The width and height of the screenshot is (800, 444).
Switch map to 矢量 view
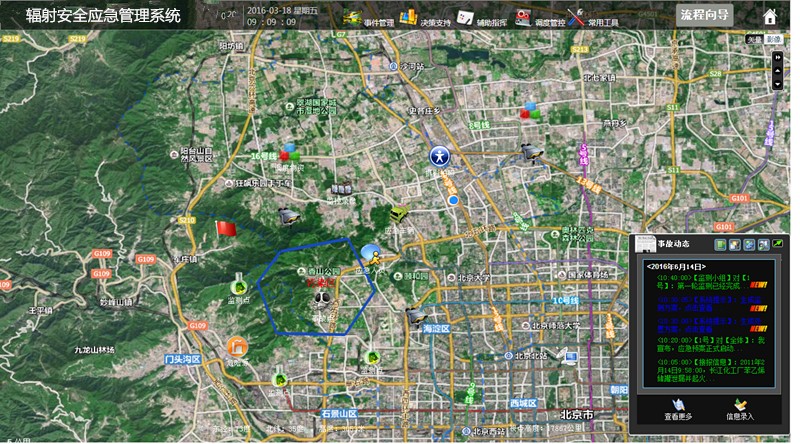755,39
